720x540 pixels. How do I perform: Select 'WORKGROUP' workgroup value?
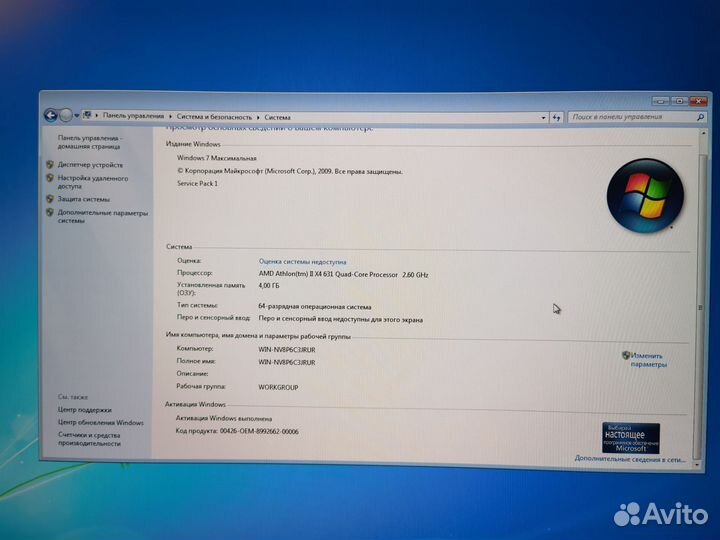coord(278,388)
